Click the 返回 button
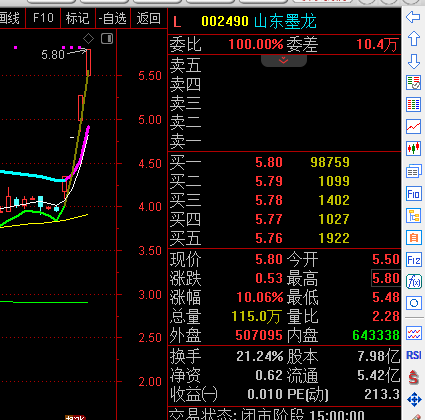 pyautogui.click(x=149, y=18)
